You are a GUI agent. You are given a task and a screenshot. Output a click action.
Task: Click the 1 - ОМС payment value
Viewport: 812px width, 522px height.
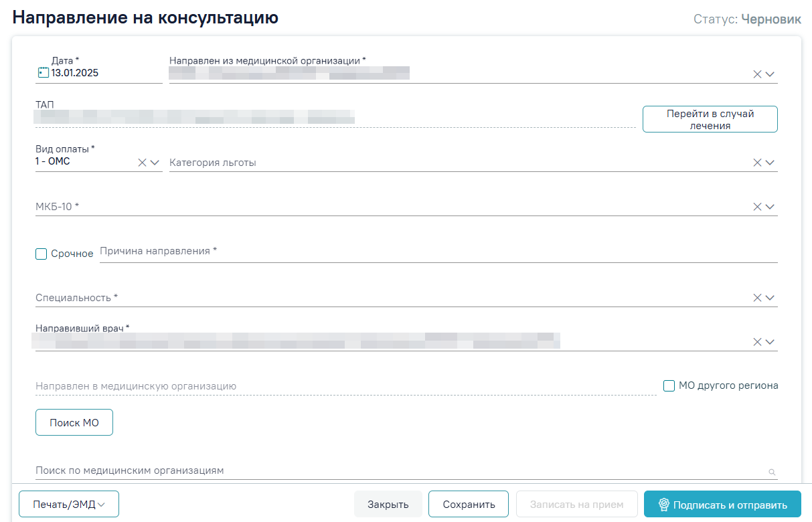(x=53, y=161)
